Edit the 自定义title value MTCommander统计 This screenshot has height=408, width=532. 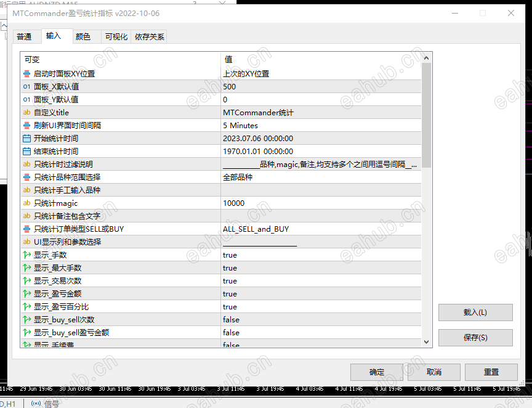(x=321, y=112)
